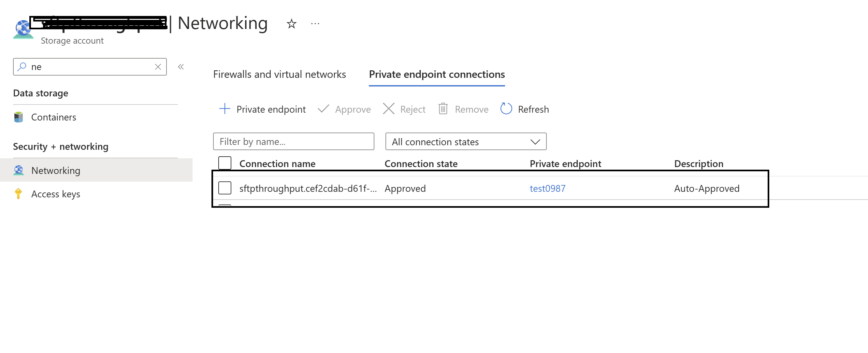The image size is (868, 353).
Task: Toggle the favorite star next to Networking
Action: [291, 23]
